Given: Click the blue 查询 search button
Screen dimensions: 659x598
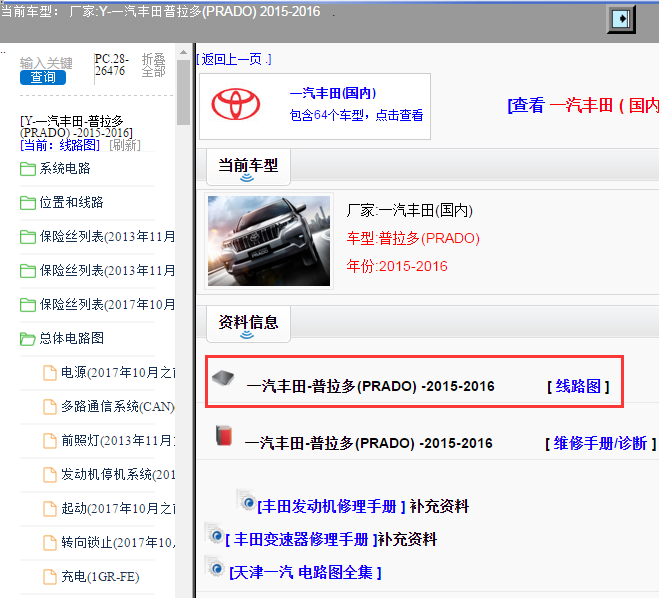Looking at the screenshot, I should [x=43, y=77].
